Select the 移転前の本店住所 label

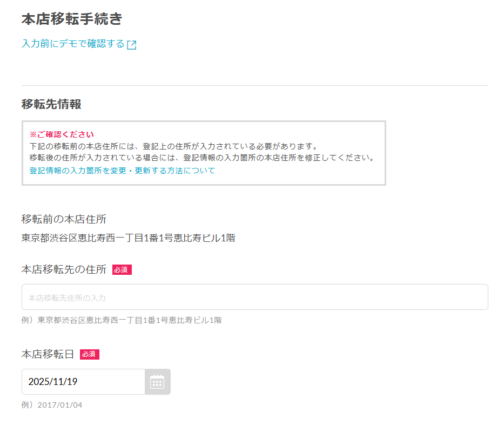tap(64, 219)
